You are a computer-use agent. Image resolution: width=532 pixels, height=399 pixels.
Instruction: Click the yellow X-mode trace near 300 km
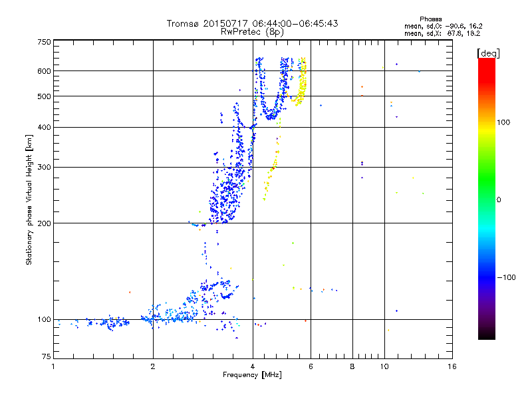pyautogui.click(x=272, y=169)
